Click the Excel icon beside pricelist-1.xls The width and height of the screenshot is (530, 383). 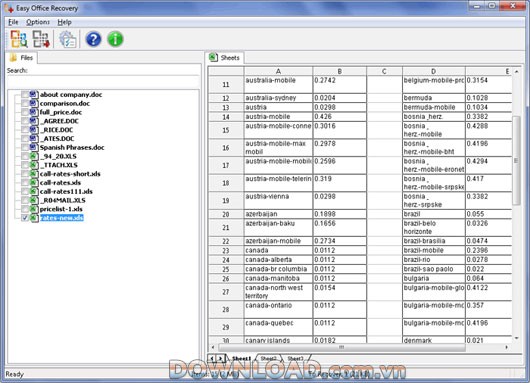pyautogui.click(x=33, y=209)
